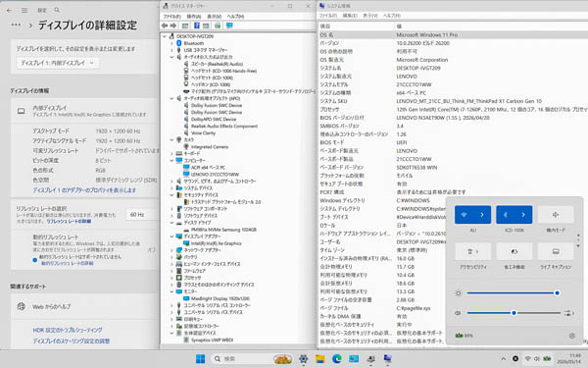Open the quick settings gear icon

pyautogui.click(x=571, y=336)
